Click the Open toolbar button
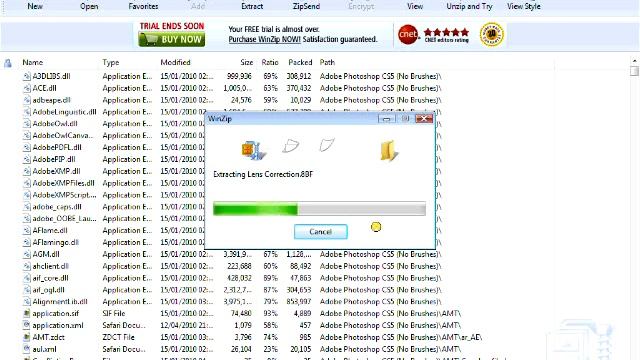 click(89, 6)
